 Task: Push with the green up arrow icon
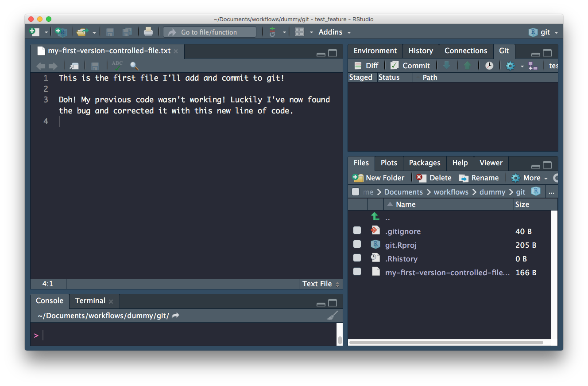point(468,66)
